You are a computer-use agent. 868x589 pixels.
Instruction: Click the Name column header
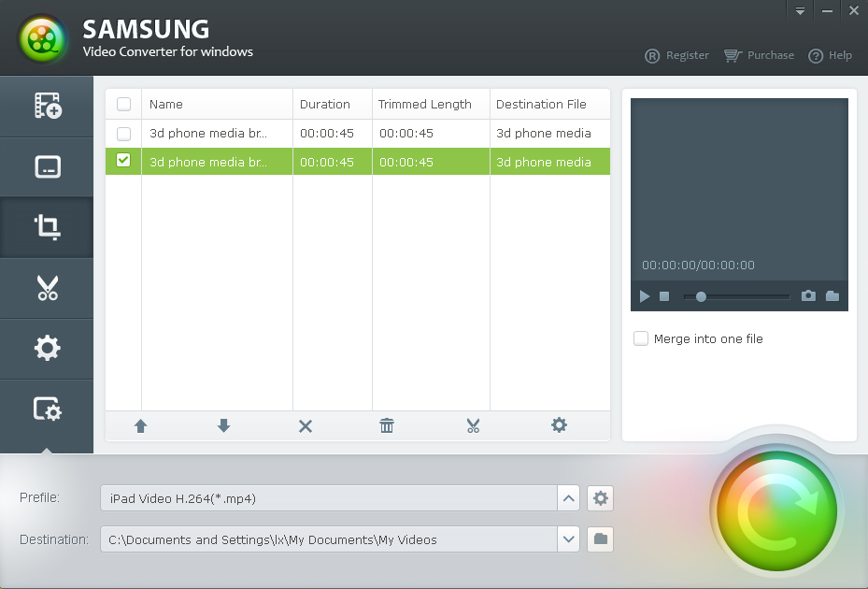point(217,104)
